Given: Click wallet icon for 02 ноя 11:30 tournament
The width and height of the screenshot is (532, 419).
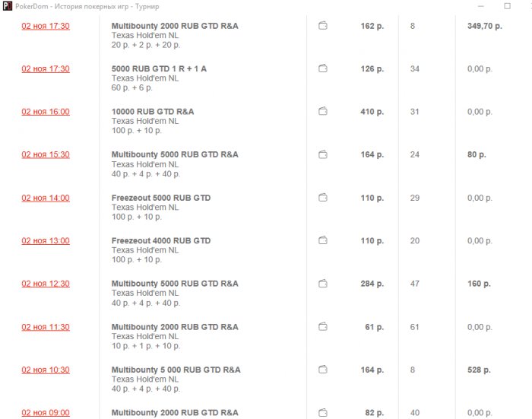Looking at the screenshot, I should pos(322,327).
